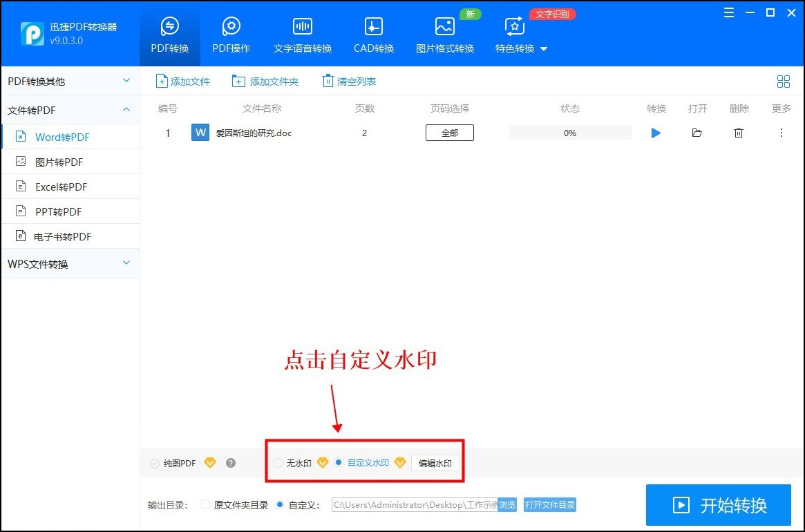Select Word转PDF in sidebar

pos(61,137)
